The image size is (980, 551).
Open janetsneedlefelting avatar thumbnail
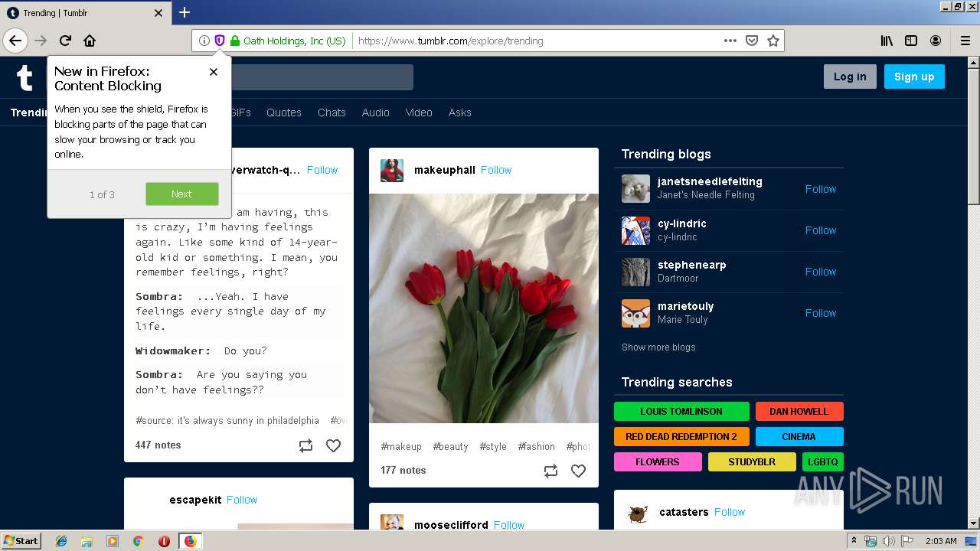[x=635, y=188]
